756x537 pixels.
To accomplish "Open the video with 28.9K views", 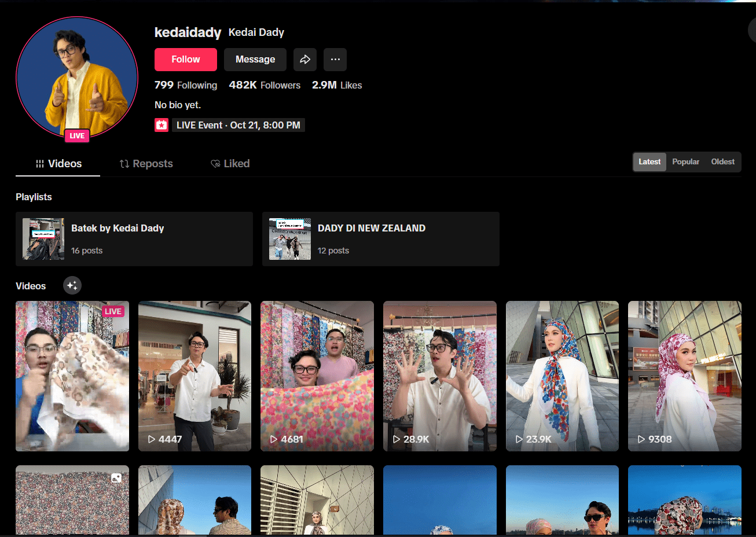I will [439, 376].
